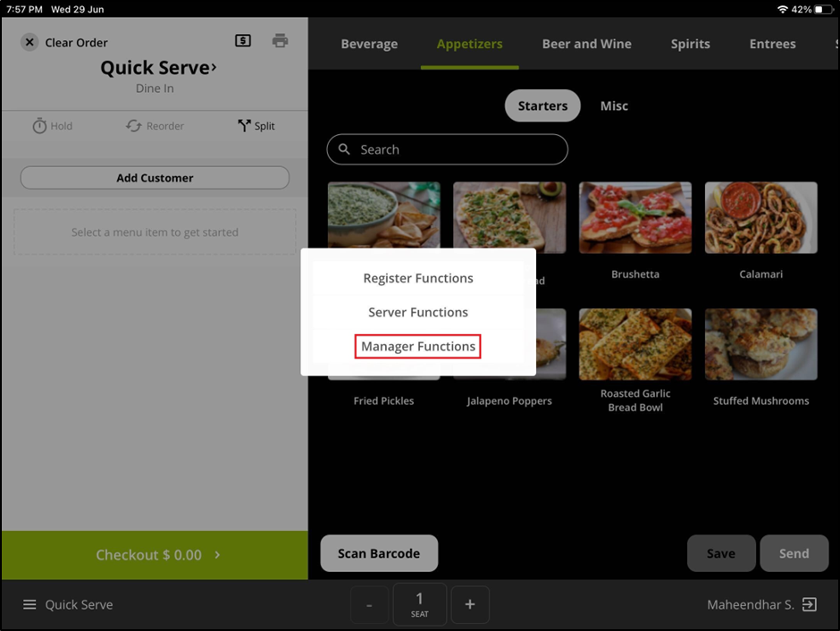Click the Clear Order X icon
This screenshot has height=631, width=840.
[29, 42]
